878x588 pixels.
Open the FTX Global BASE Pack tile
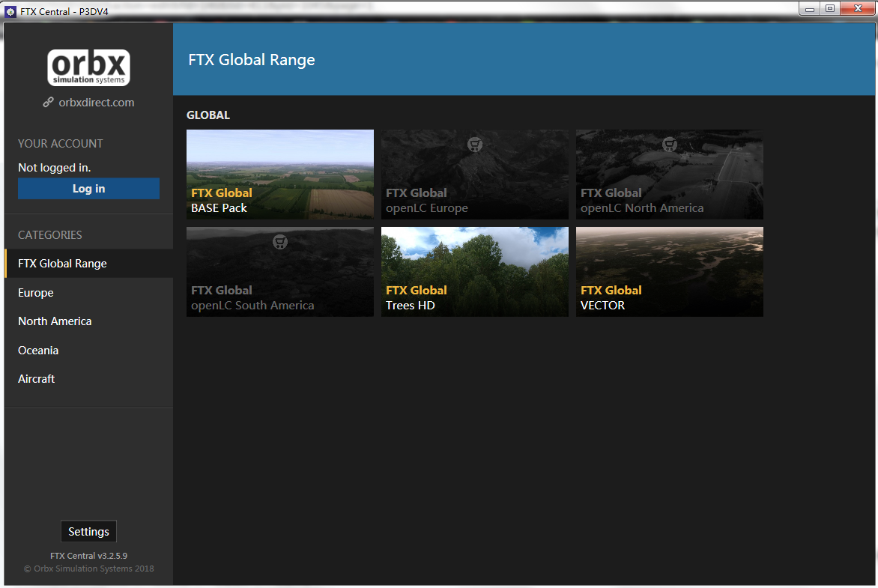pos(280,175)
